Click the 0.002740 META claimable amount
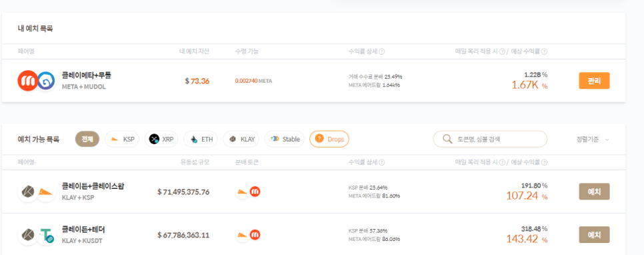The height and width of the screenshot is (255, 644). (253, 81)
